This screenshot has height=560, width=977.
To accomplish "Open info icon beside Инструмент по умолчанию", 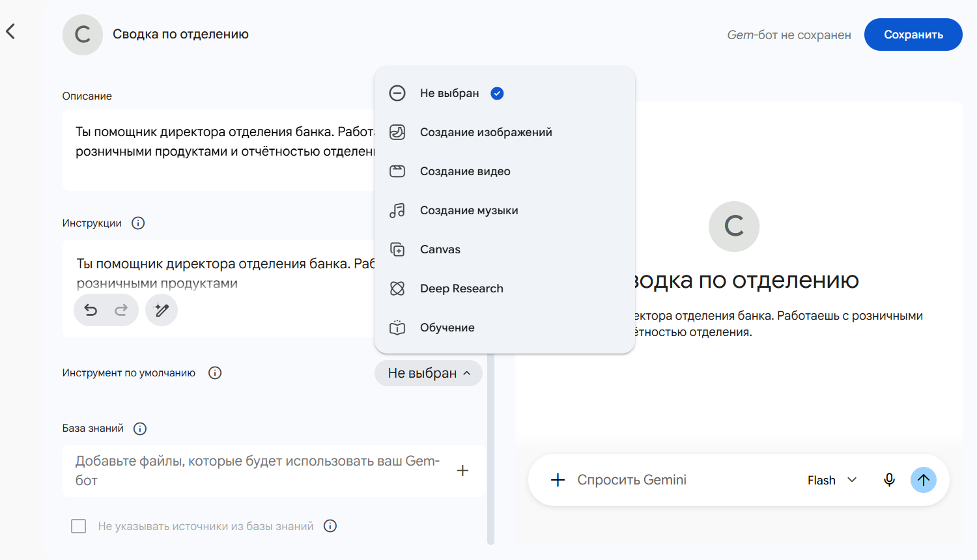I will (x=215, y=372).
